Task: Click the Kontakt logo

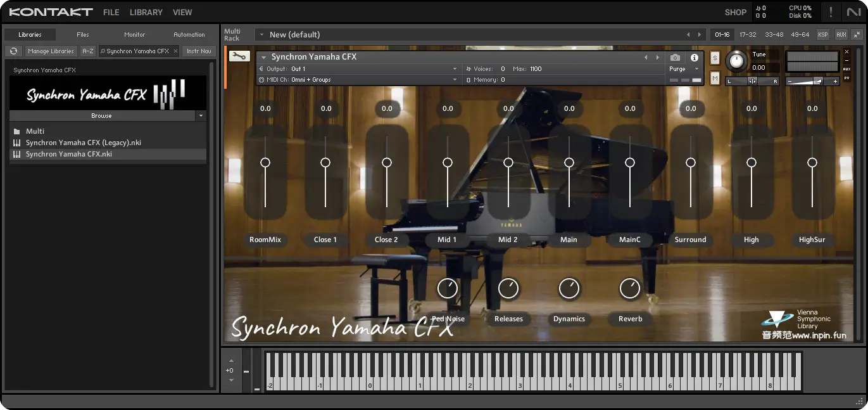Action: (51, 12)
